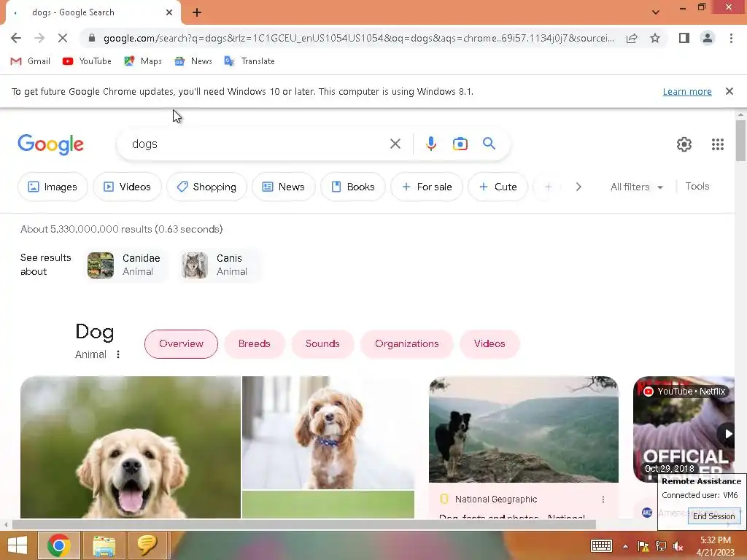Viewport: 747px width, 560px height.
Task: Open the Windows Start menu
Action: coord(18,545)
